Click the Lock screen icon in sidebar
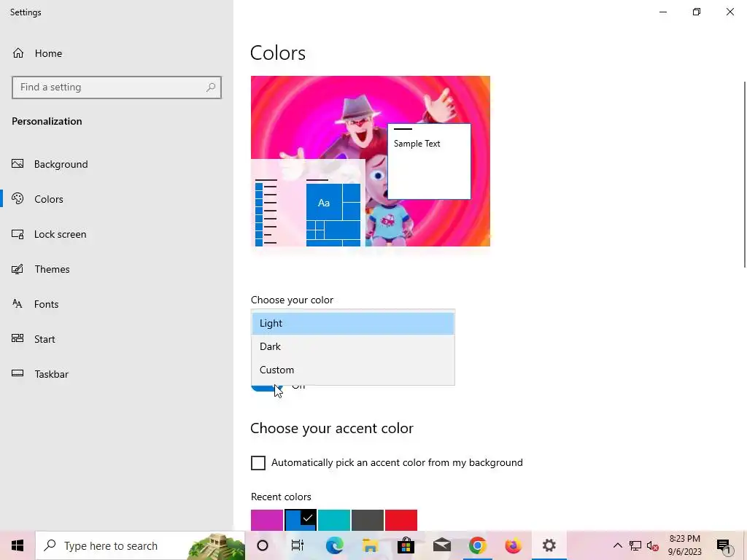 point(18,234)
